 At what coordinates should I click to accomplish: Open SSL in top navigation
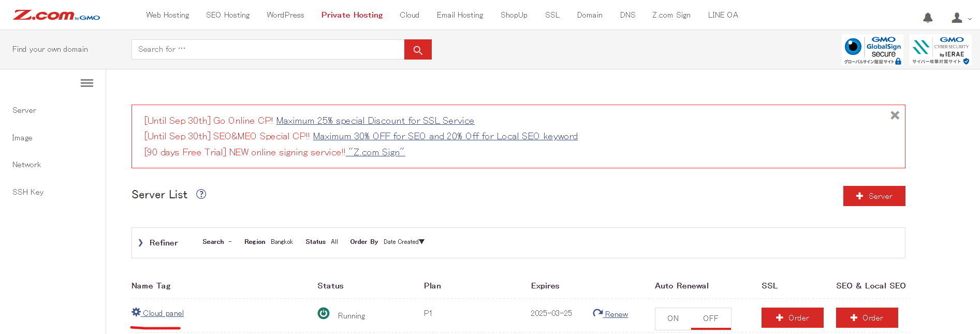[x=552, y=15]
